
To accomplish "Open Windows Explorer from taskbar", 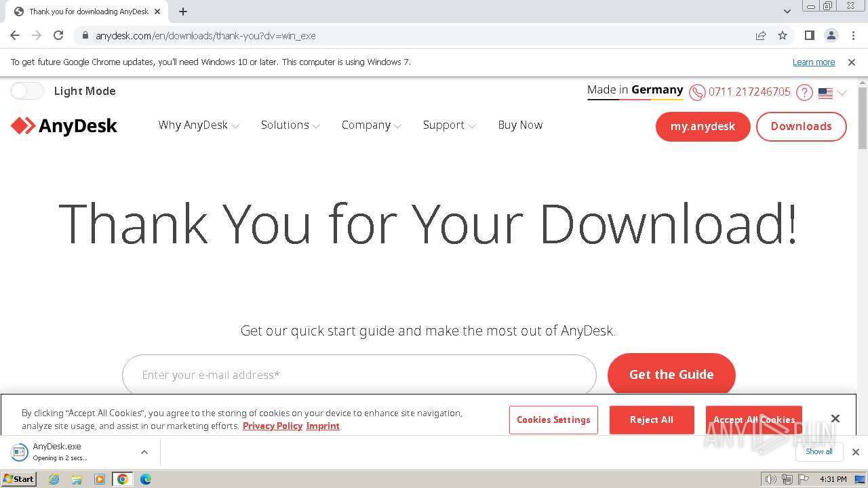I will 77,479.
